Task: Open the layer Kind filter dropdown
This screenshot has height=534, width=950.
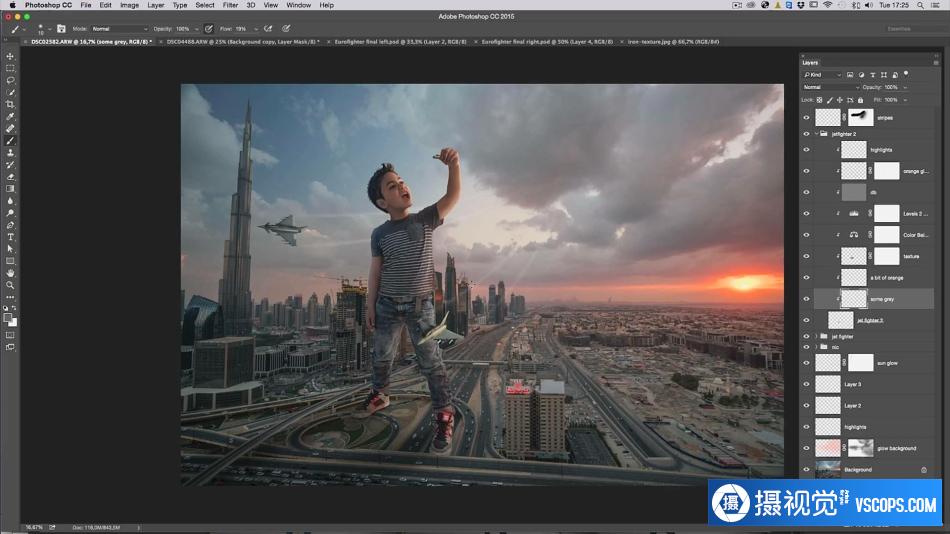Action: tap(823, 75)
